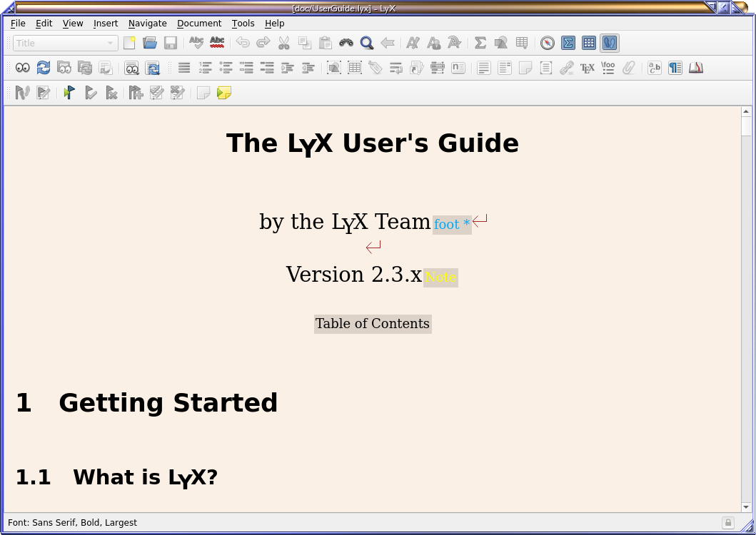The image size is (756, 535).
Task: Apply last text style icon
Action: pyautogui.click(x=454, y=43)
